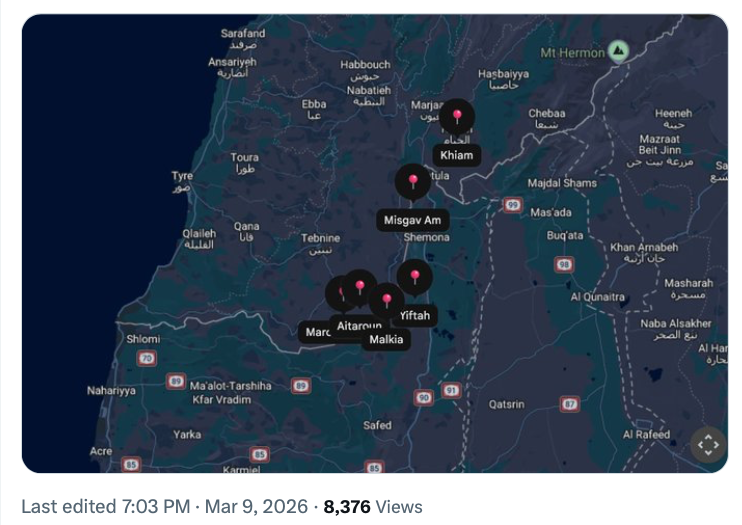Select the Yiftah pin marker
The width and height of the screenshot is (742, 525).
pyautogui.click(x=415, y=279)
